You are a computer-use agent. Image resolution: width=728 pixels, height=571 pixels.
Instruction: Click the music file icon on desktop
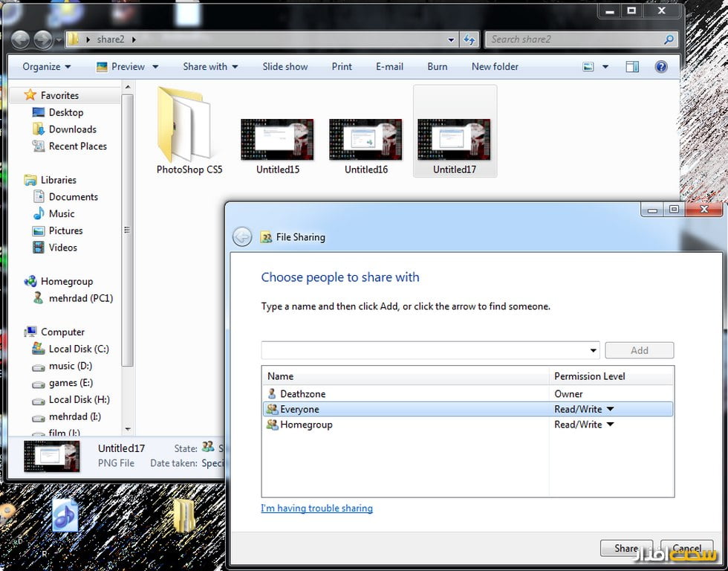coord(65,514)
